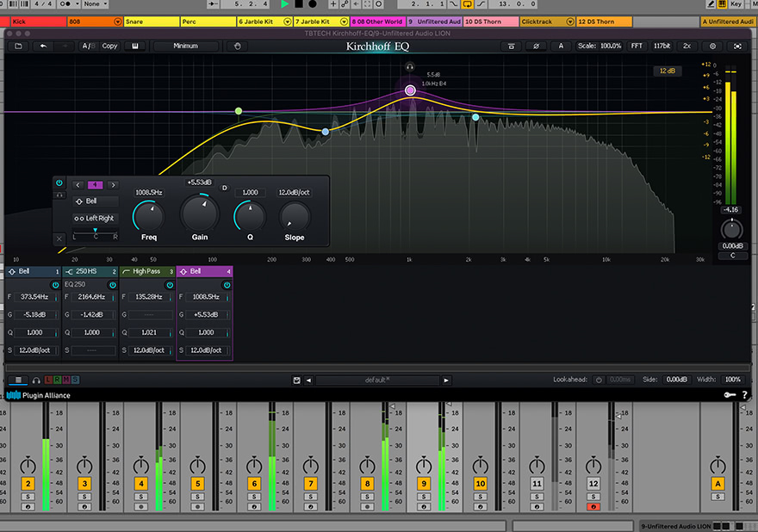Open the Bell filter type dropdown in panel
The height and width of the screenshot is (532, 758).
96,201
